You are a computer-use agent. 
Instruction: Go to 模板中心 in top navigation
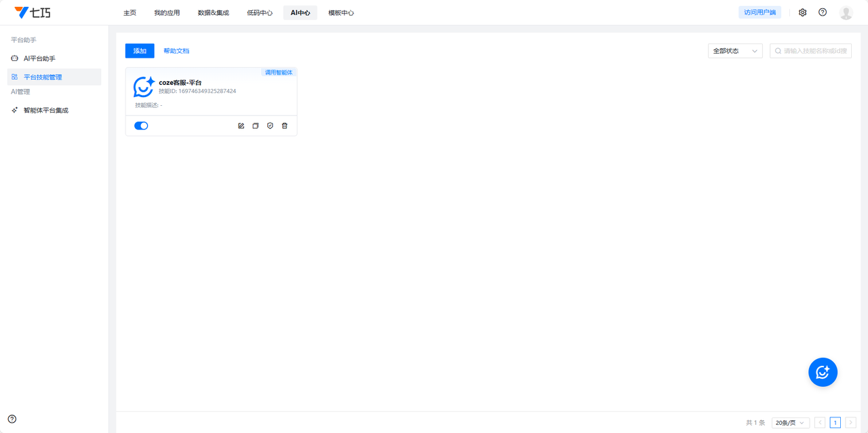(340, 13)
